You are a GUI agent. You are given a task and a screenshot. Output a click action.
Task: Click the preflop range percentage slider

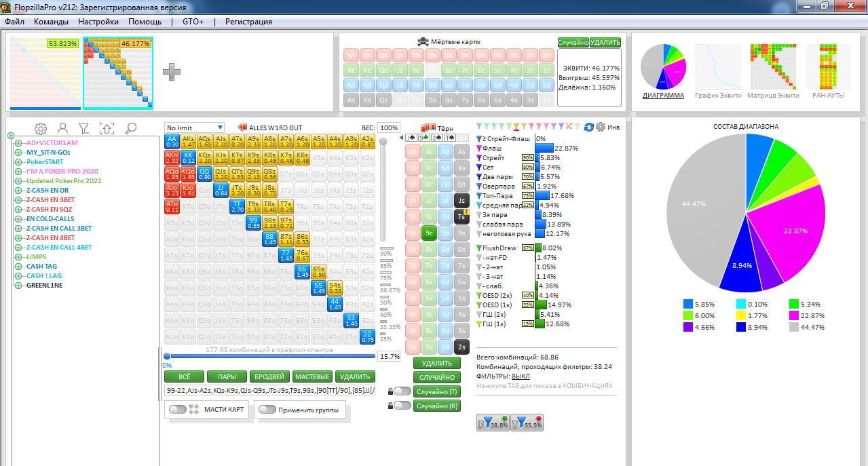269,356
